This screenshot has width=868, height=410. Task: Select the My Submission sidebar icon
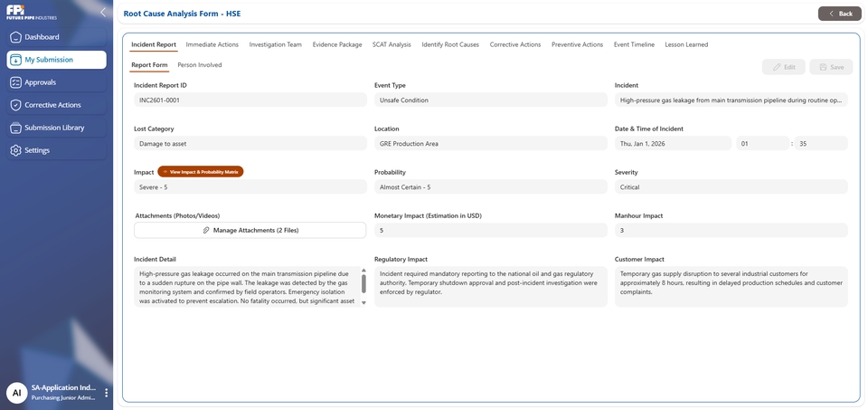coord(15,60)
